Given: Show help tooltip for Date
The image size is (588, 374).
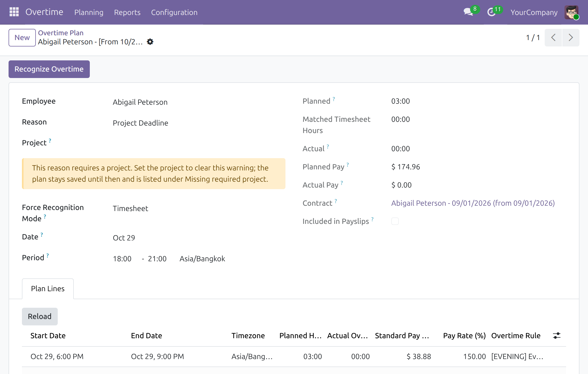Looking at the screenshot, I should [x=42, y=234].
